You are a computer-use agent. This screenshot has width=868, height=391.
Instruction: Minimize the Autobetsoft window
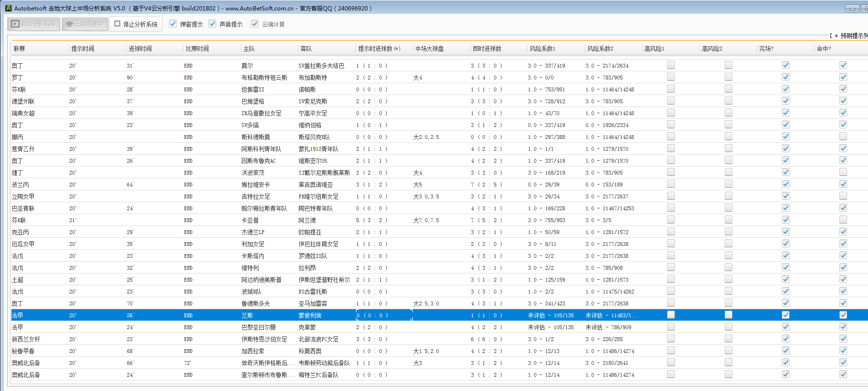tap(852, 9)
